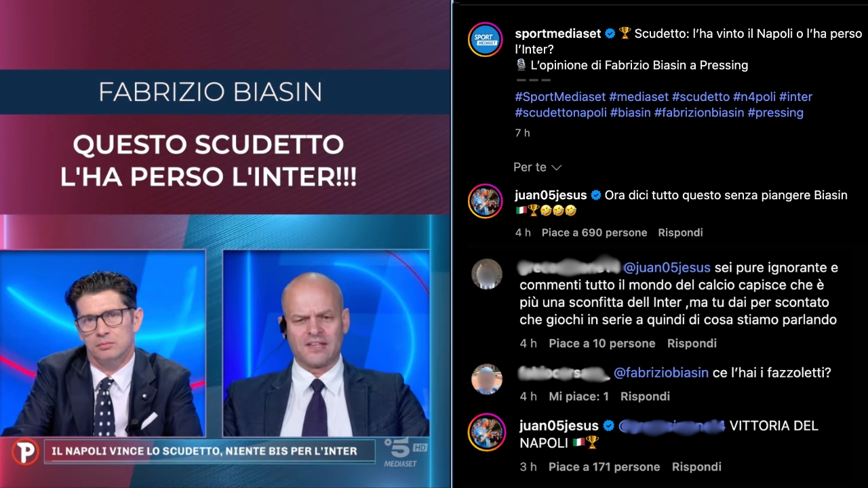Open juan05jesus avatar on VITTORIA DEL NAPOLI comment

487,432
